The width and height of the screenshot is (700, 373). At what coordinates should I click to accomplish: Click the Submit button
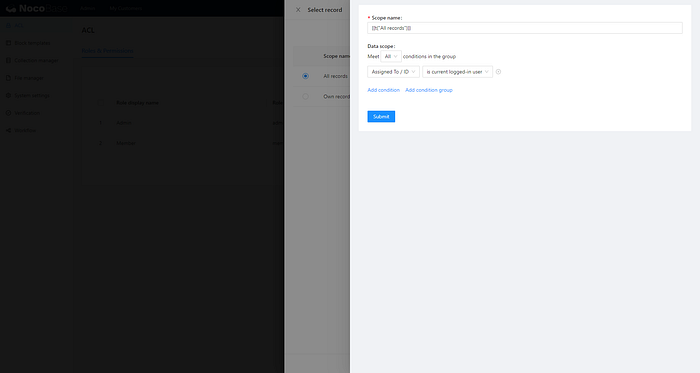[381, 116]
